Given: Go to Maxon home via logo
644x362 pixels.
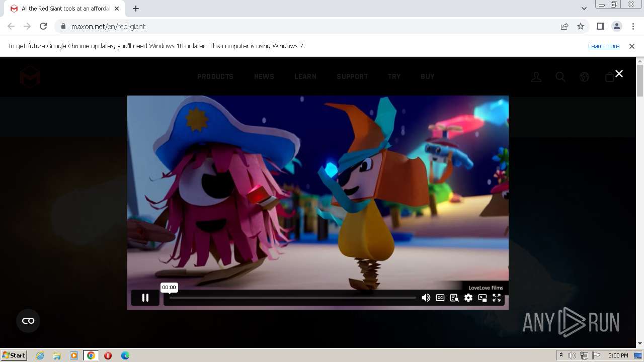Looking at the screenshot, I should pos(30,77).
